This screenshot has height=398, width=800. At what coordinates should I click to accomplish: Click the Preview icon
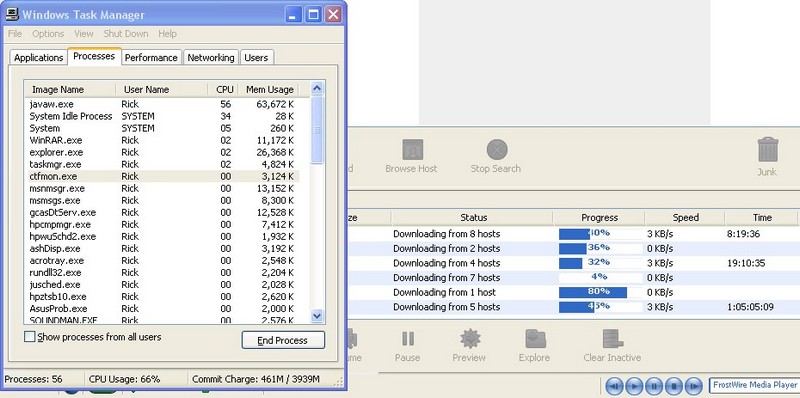(469, 339)
